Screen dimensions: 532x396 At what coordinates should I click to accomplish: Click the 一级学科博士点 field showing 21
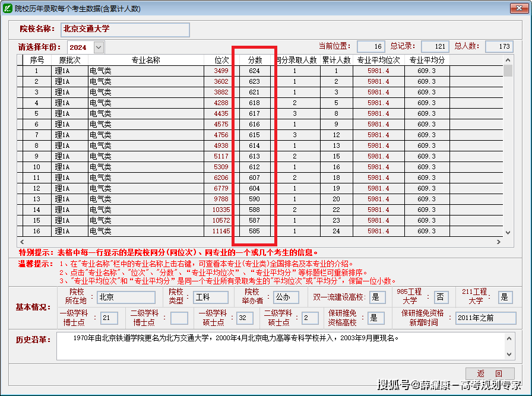[x=109, y=318]
